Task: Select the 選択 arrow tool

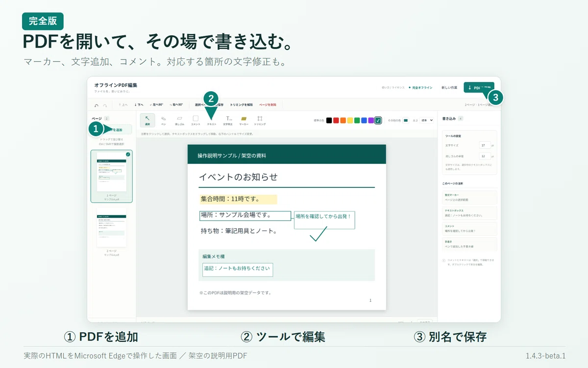Action: (147, 120)
